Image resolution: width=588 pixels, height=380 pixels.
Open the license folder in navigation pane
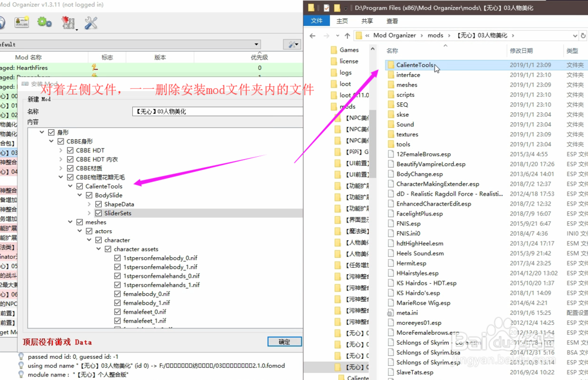(x=349, y=61)
